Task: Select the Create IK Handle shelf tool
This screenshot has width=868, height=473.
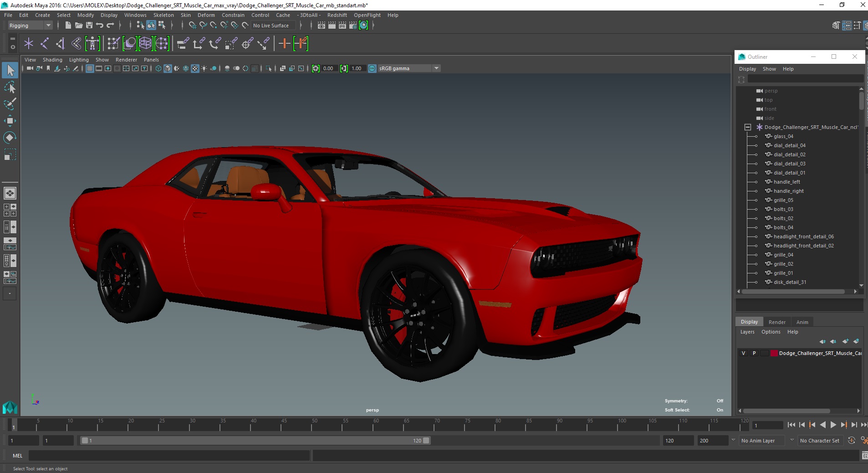Action: 60,44
